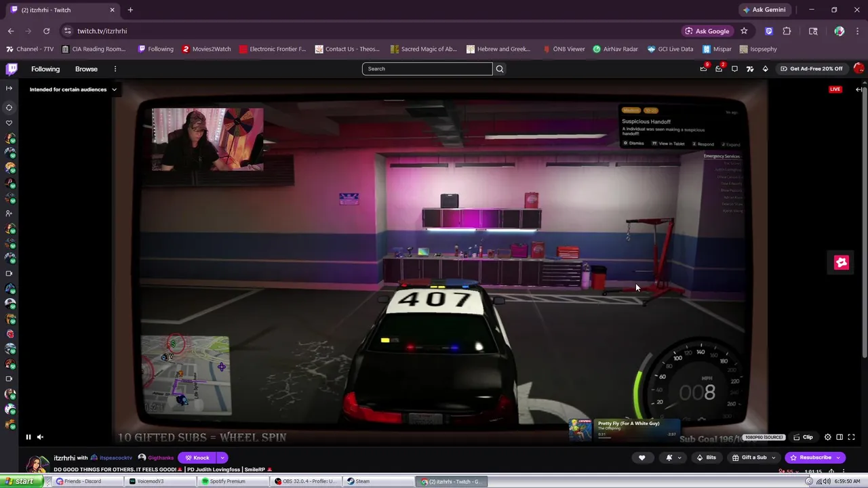
Task: Click the system tray volume speaker icon
Action: click(x=827, y=481)
